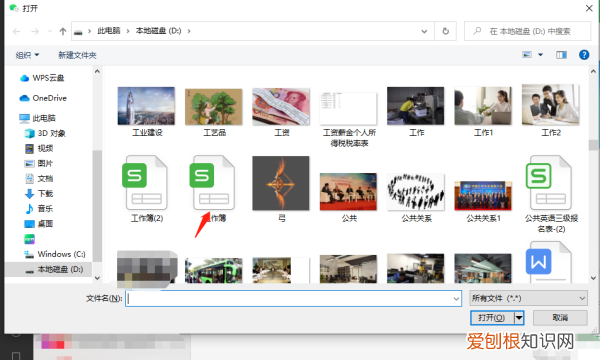This screenshot has height=360, width=600.
Task: Select the 工作簿(2) spreadsheet file icon
Action: (146, 182)
